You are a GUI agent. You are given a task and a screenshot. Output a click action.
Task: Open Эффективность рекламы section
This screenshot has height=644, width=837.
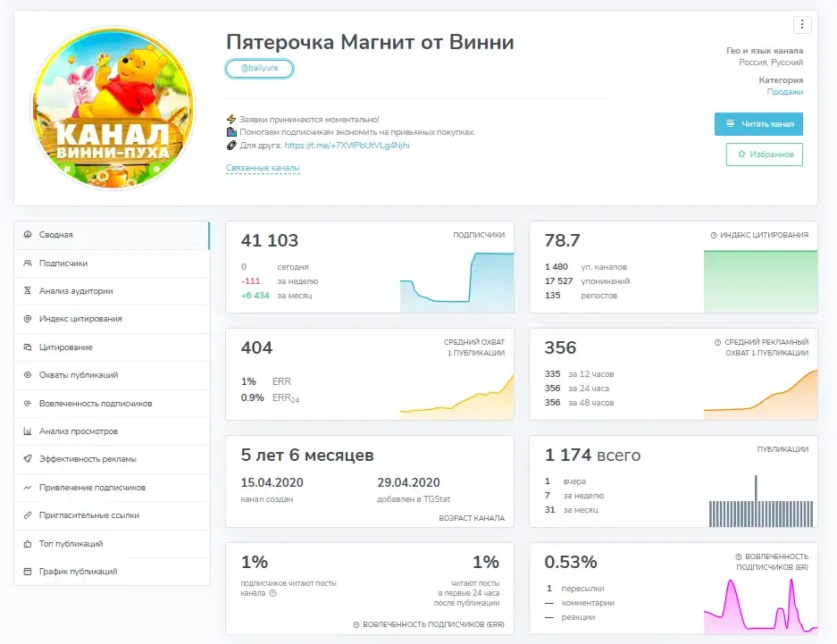tap(112, 459)
